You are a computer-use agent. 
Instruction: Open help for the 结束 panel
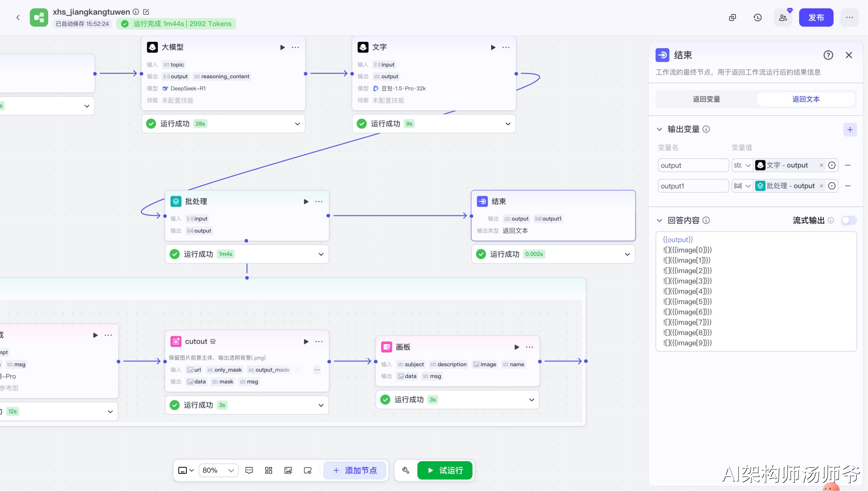click(828, 55)
